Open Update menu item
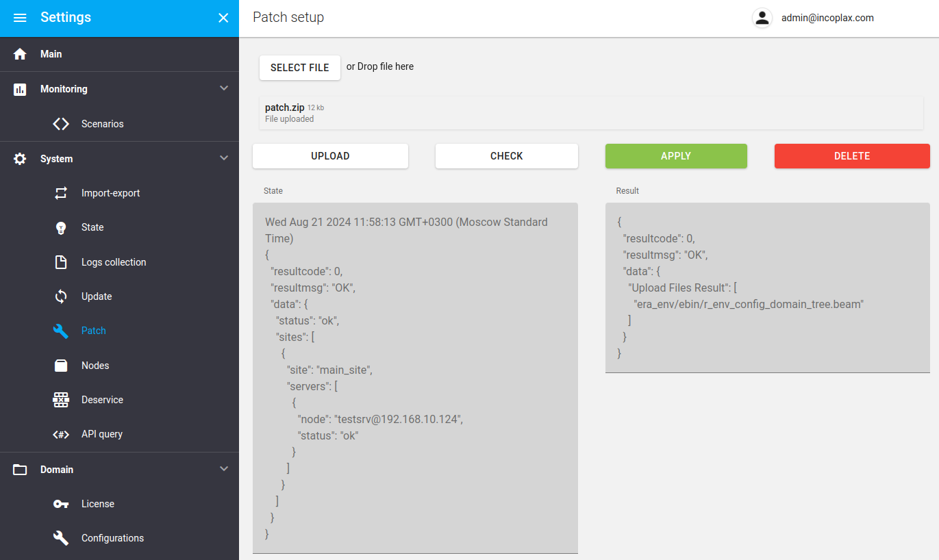Image resolution: width=939 pixels, height=560 pixels. point(119,296)
